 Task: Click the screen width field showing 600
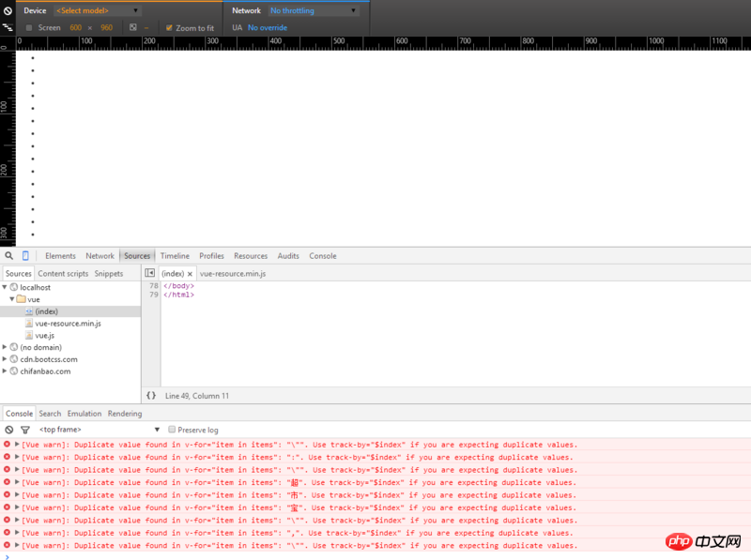coord(76,28)
